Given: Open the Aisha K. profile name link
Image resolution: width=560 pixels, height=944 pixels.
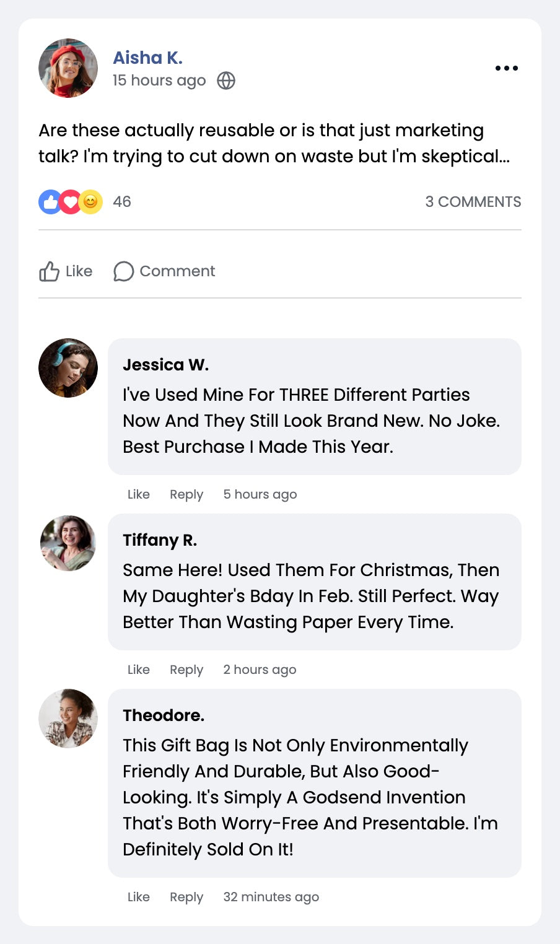Looking at the screenshot, I should (147, 58).
